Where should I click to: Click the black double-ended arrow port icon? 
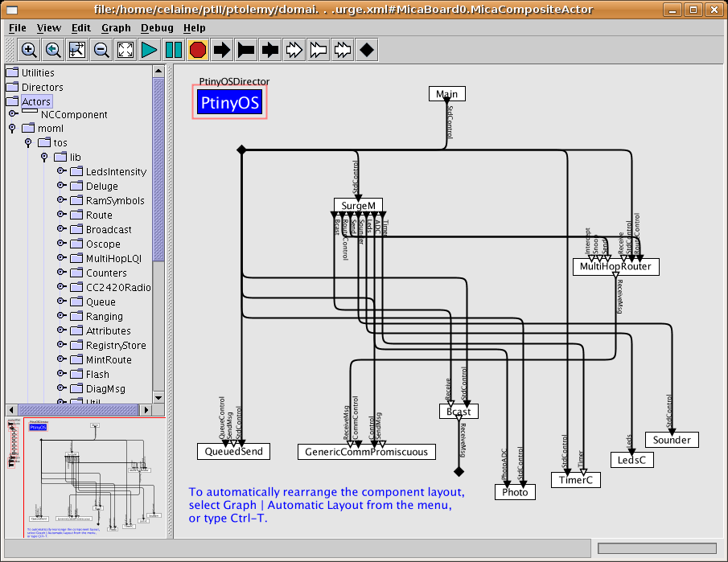(270, 50)
